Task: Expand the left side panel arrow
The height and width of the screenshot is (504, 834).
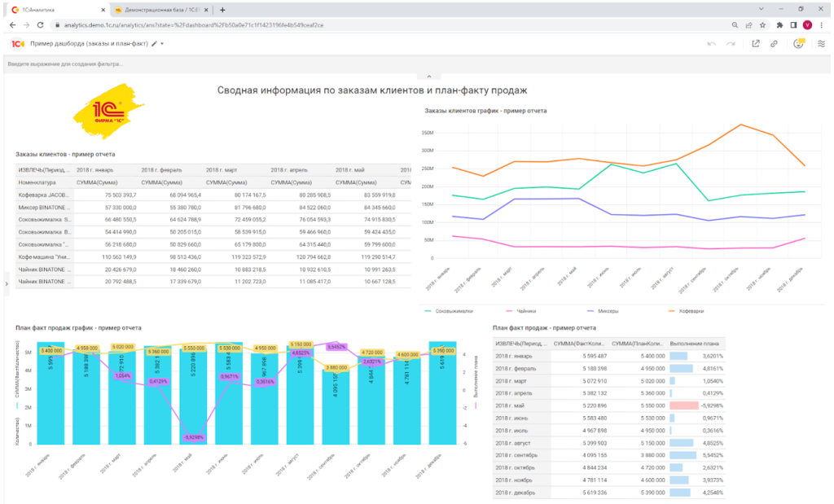Action: 7,284
